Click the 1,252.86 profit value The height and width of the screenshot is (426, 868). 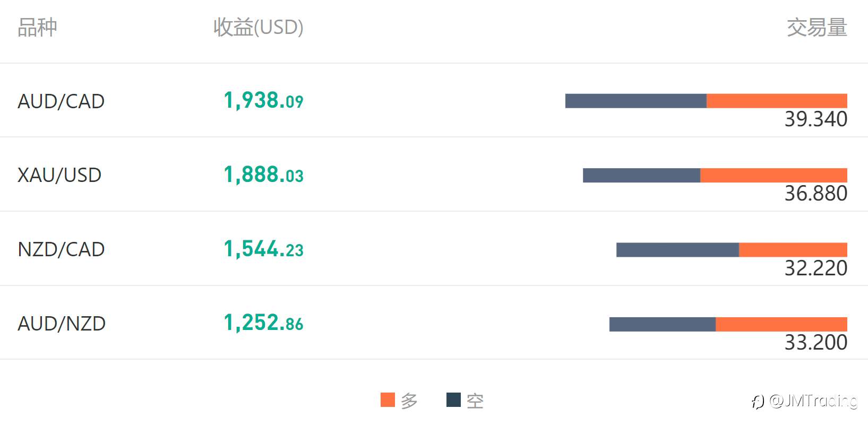pos(263,323)
